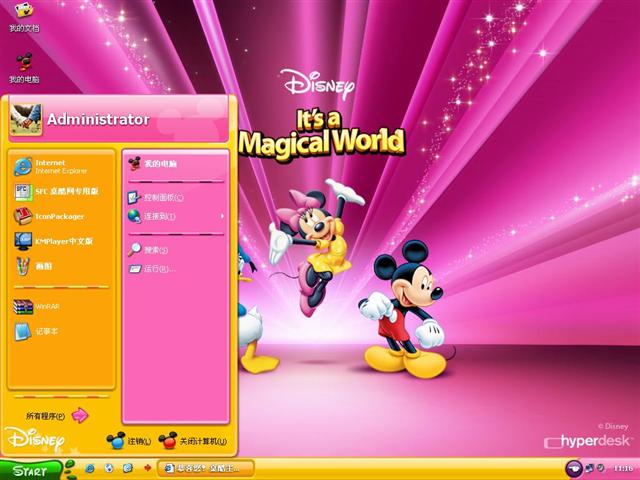Click the magnifying glass search icon
Viewport: 640px width, 480px height.
[134, 249]
